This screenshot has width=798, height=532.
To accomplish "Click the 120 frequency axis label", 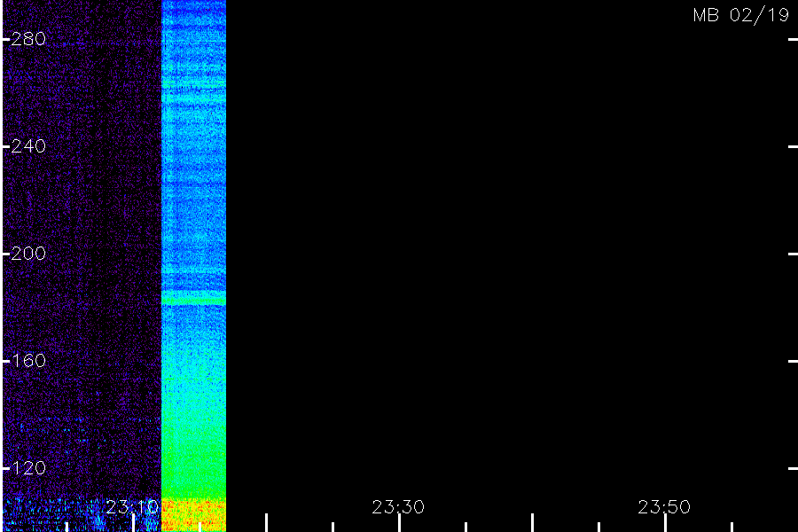I will (28, 468).
